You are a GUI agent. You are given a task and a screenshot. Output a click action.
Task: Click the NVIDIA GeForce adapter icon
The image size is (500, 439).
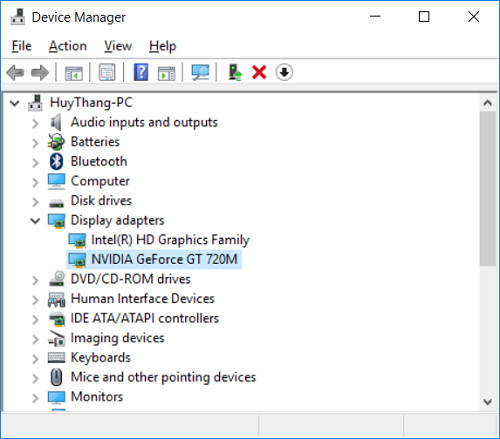point(77,260)
